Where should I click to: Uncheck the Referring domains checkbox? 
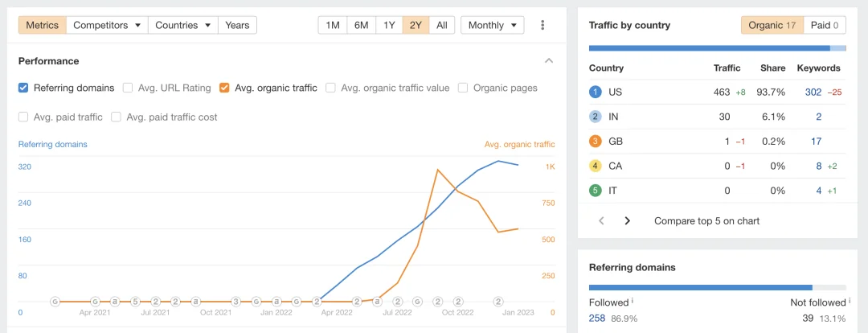pos(23,88)
